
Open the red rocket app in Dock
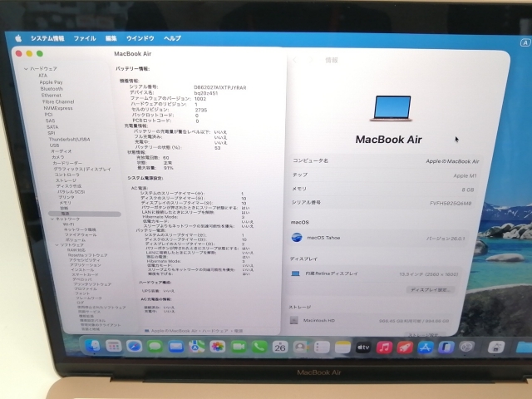point(405,347)
